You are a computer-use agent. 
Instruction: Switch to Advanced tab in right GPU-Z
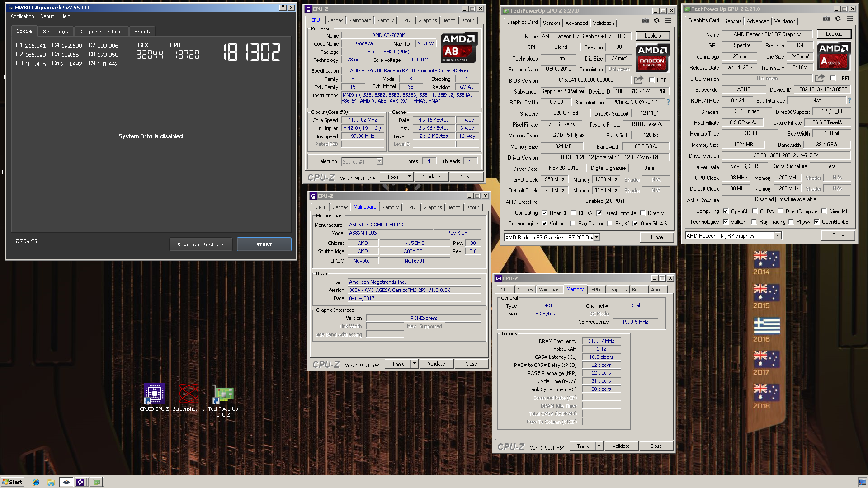click(x=758, y=21)
